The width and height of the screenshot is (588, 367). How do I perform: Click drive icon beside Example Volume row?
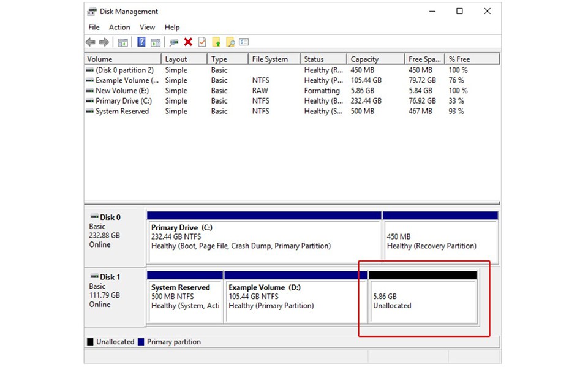(89, 80)
